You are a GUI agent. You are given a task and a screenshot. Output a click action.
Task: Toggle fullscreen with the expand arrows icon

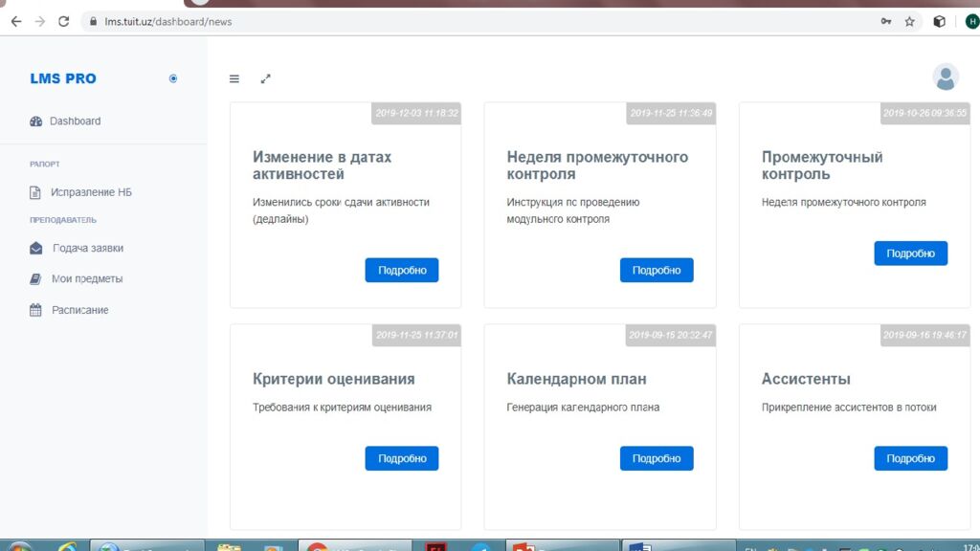(266, 78)
